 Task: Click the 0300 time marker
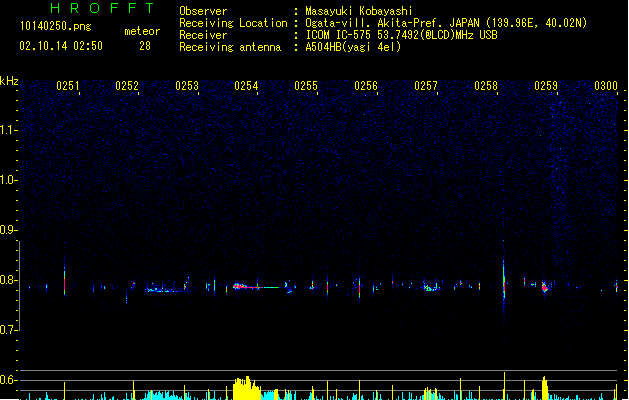tap(606, 86)
